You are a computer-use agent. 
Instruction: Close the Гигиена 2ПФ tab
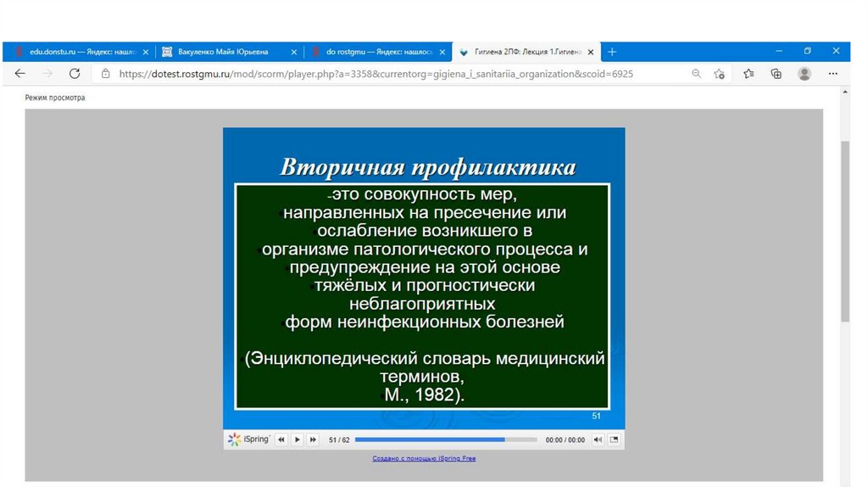(x=591, y=52)
